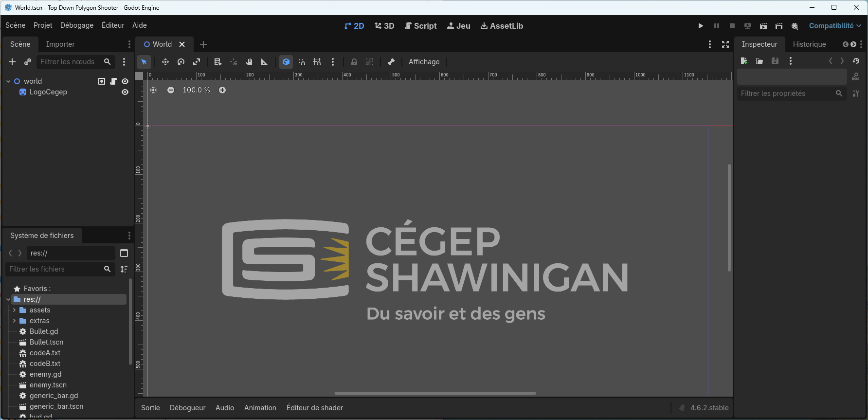Switch to Script workspace
This screenshot has height=420, width=868.
[421, 26]
